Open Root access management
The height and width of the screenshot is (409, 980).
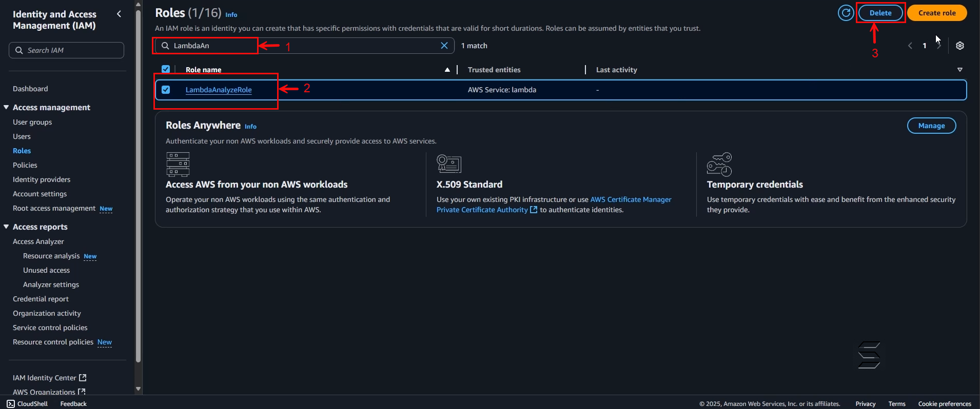54,208
